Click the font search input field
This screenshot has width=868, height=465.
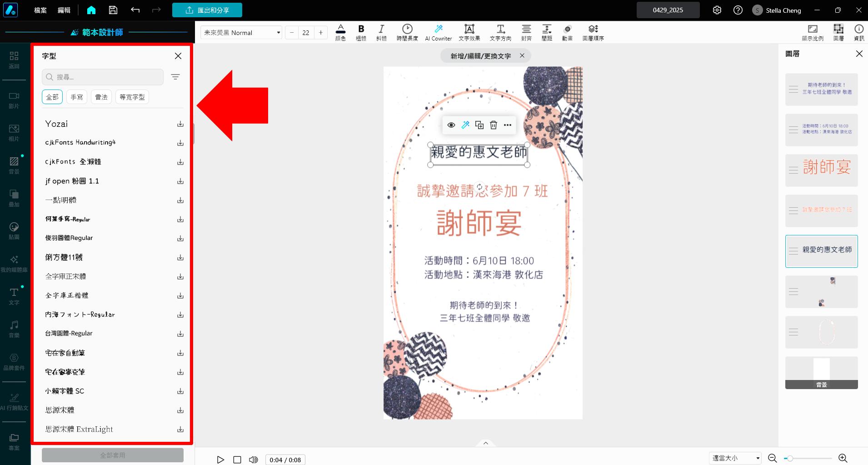pos(102,77)
